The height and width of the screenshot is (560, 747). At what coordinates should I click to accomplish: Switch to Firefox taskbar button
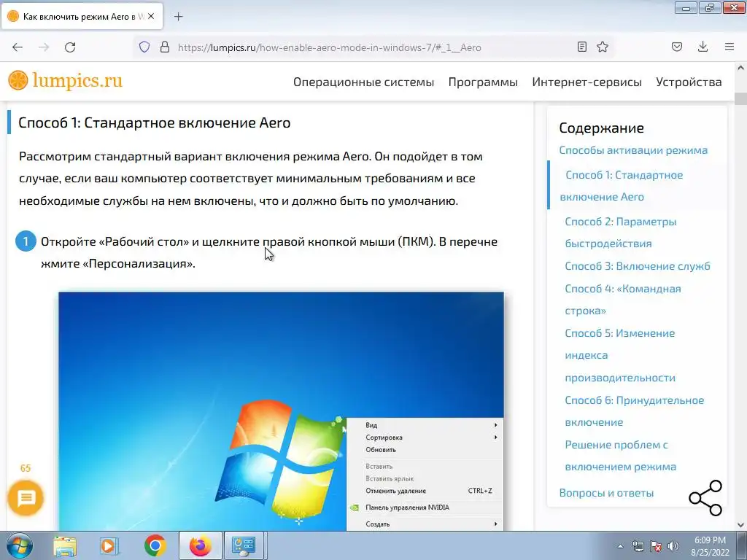pos(201,545)
